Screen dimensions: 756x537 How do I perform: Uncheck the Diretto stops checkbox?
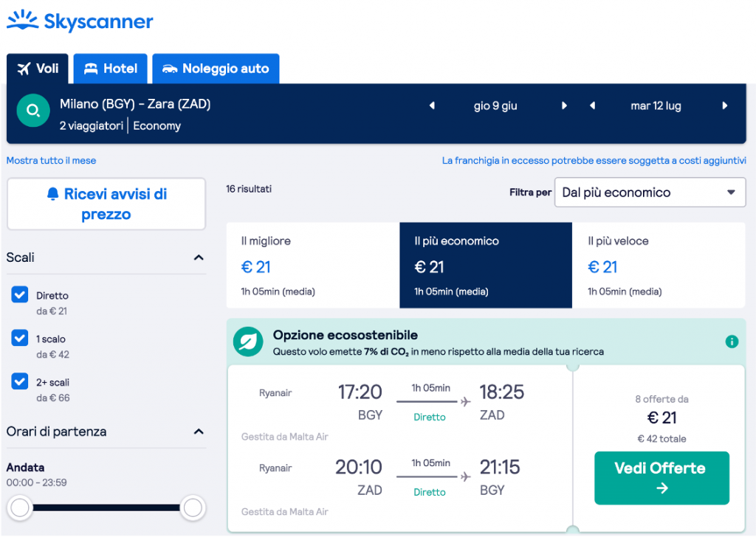[20, 295]
